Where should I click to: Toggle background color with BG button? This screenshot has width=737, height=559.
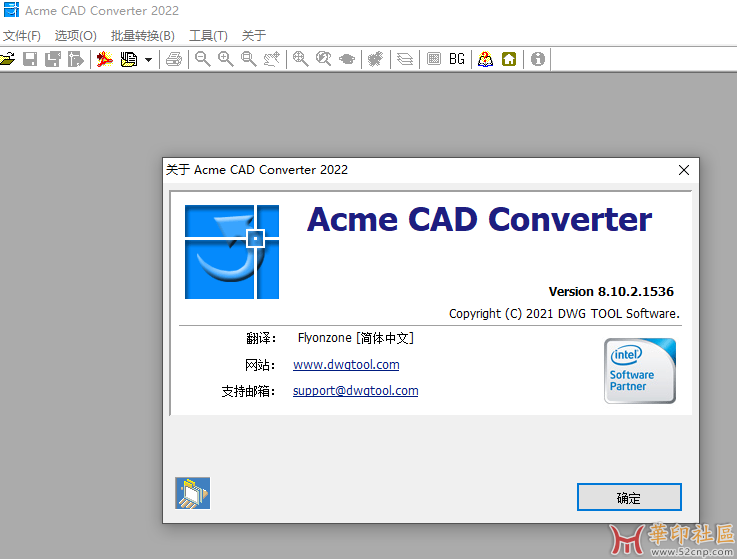click(x=456, y=59)
